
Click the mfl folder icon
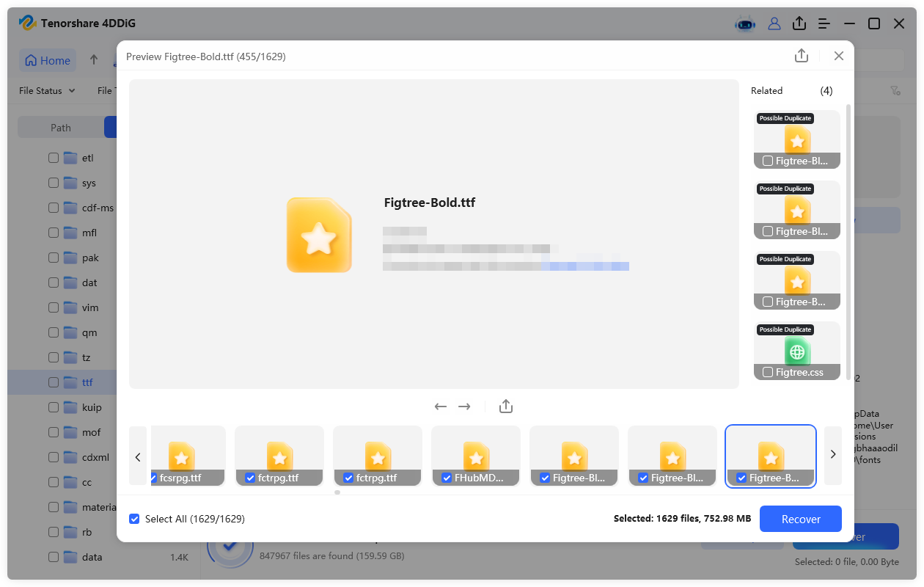[70, 233]
